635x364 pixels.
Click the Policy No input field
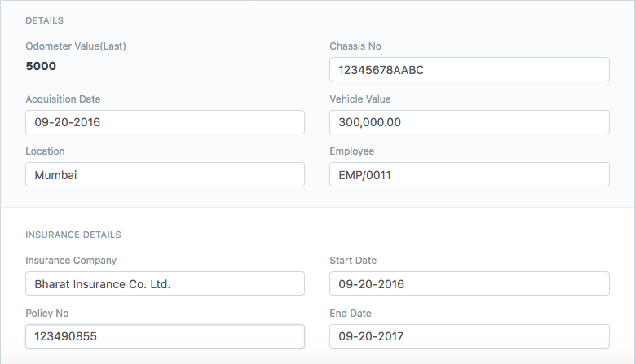coord(165,336)
